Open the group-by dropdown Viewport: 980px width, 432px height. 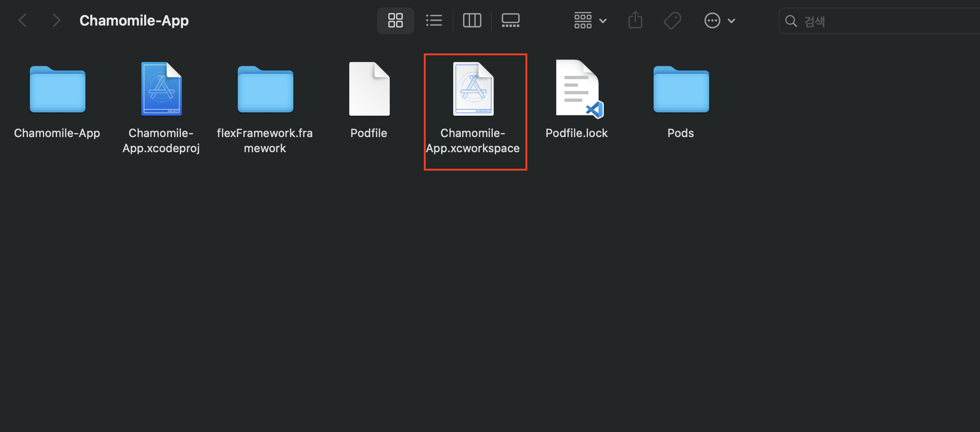(x=583, y=20)
